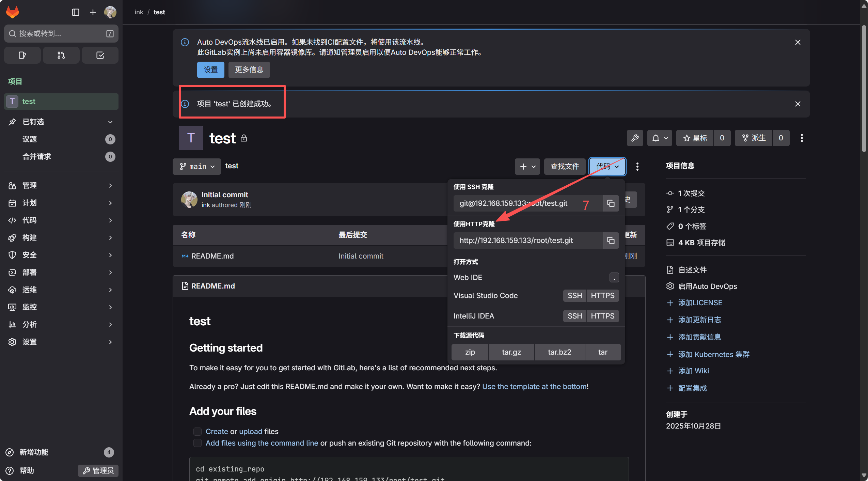This screenshot has height=481, width=868.
Task: Click 'Use the template at the bottom' link
Action: 534,386
